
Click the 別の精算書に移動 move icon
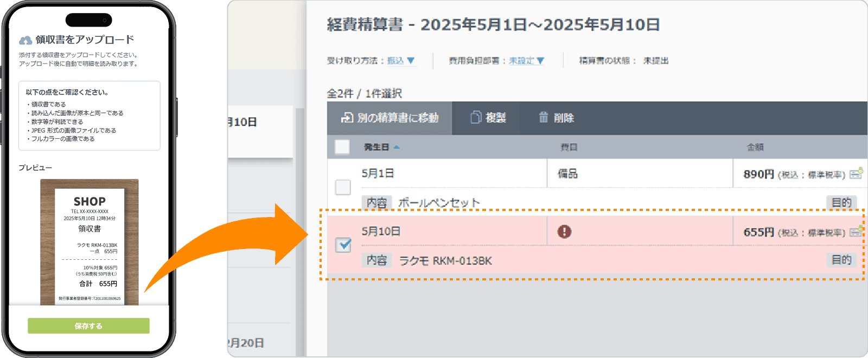point(347,118)
